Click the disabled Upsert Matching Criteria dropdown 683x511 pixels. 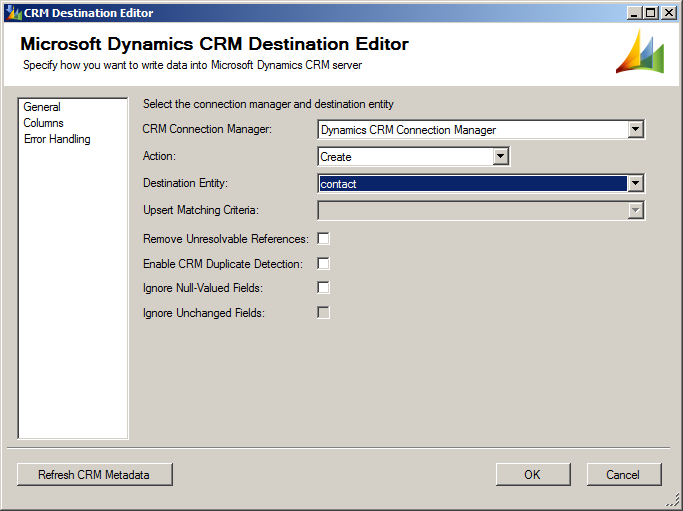(481, 210)
